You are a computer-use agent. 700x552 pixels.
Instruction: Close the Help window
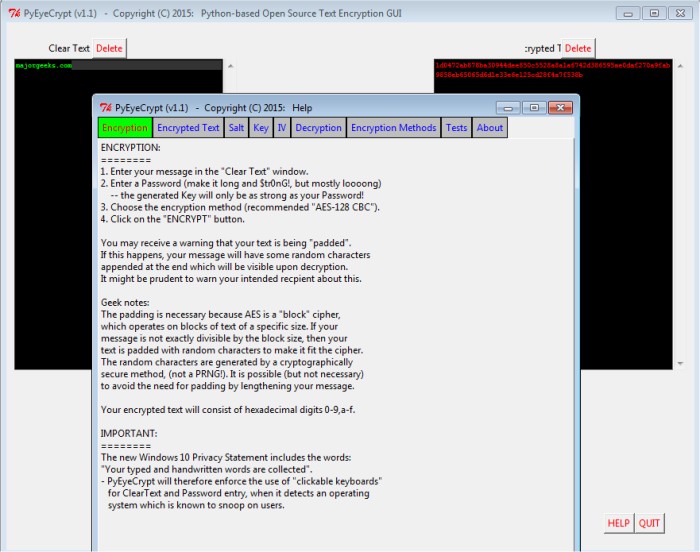[x=560, y=108]
